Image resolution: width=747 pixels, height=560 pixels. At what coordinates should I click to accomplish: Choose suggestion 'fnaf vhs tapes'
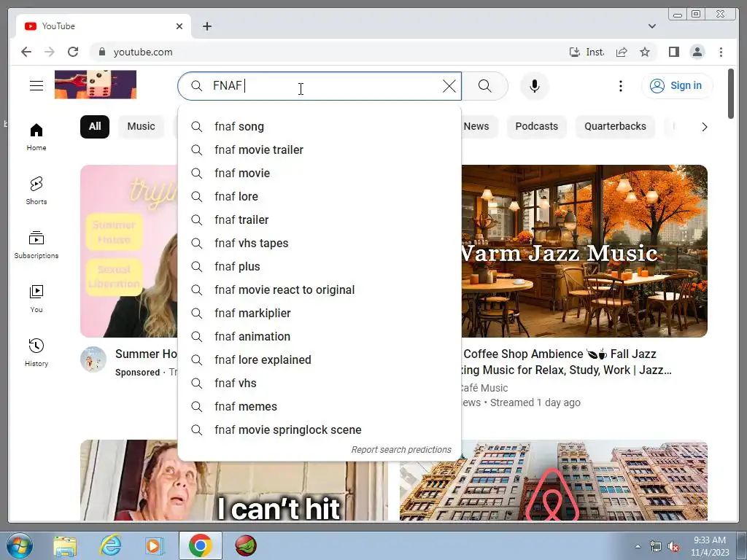[x=320, y=244]
